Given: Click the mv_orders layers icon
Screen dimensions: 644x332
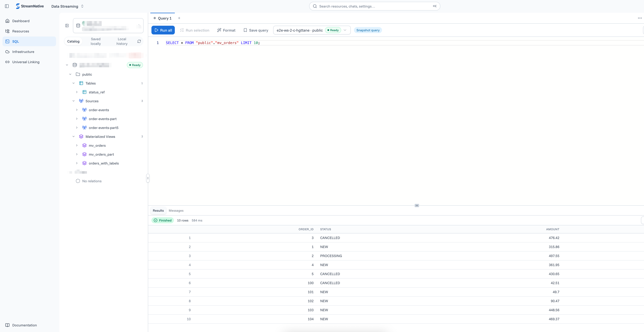Looking at the screenshot, I should point(84,145).
